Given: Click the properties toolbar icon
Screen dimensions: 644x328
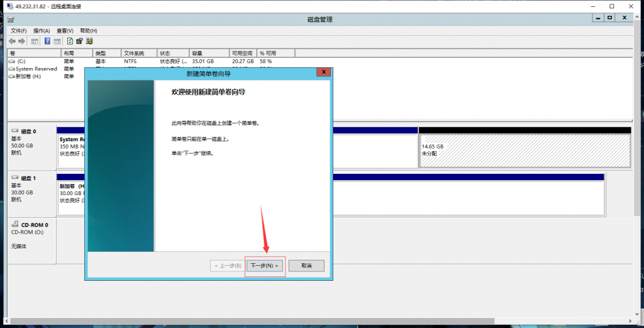Looking at the screenshot, I should coord(80,41).
